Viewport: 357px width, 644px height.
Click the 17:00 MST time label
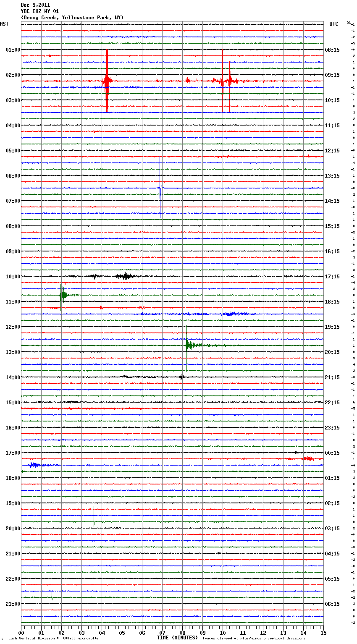13,453
